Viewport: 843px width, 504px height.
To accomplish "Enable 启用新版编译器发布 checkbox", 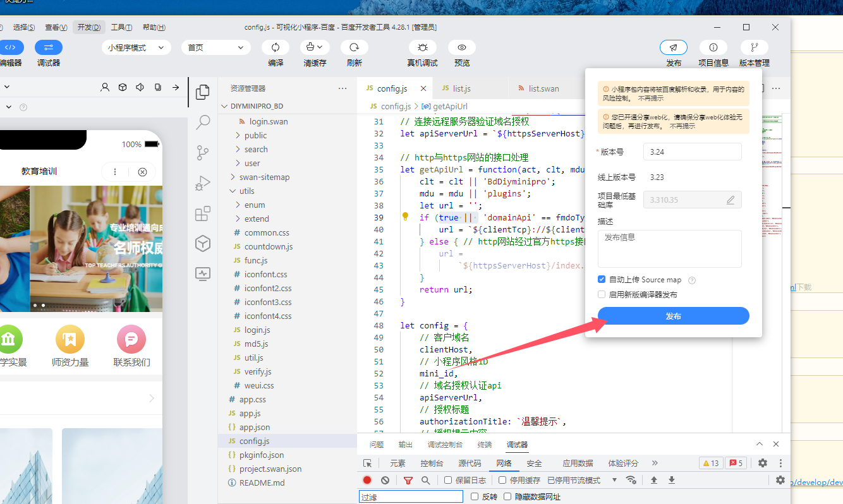I will pyautogui.click(x=602, y=294).
